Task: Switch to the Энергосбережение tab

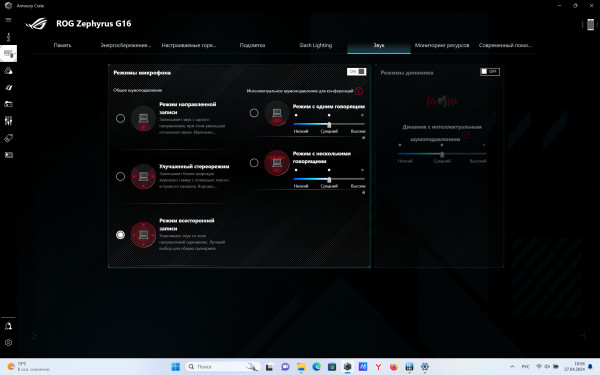Action: pyautogui.click(x=126, y=45)
